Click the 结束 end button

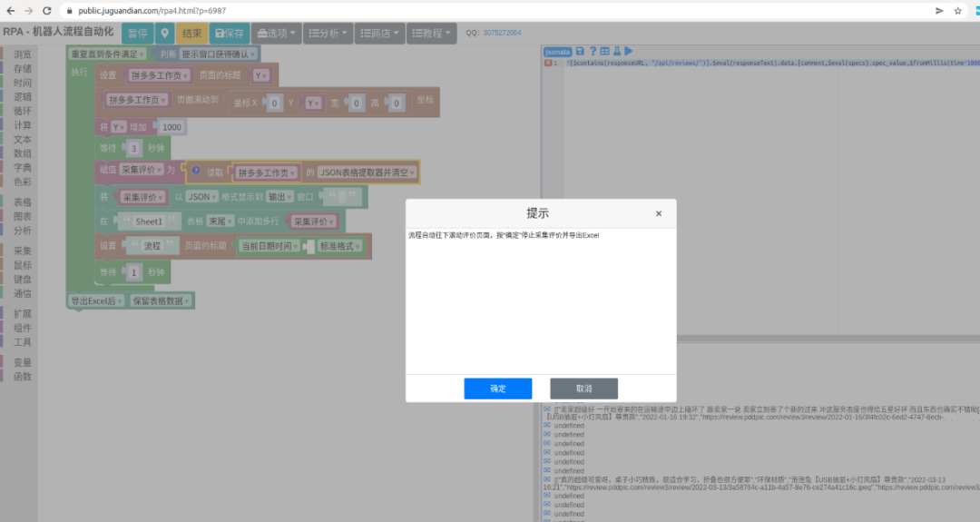191,33
